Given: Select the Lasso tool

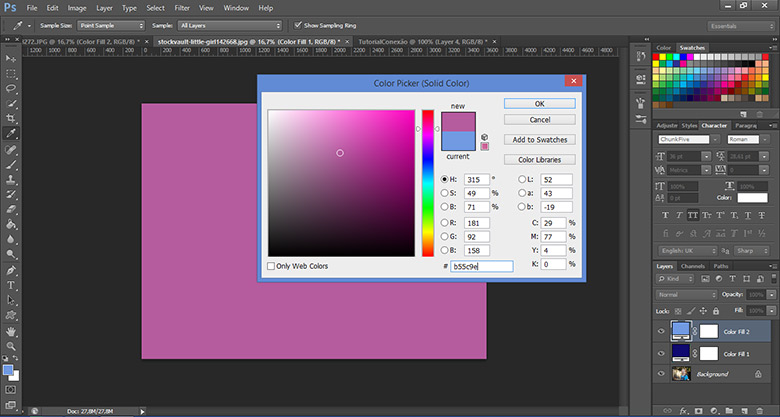Looking at the screenshot, I should tap(11, 87).
